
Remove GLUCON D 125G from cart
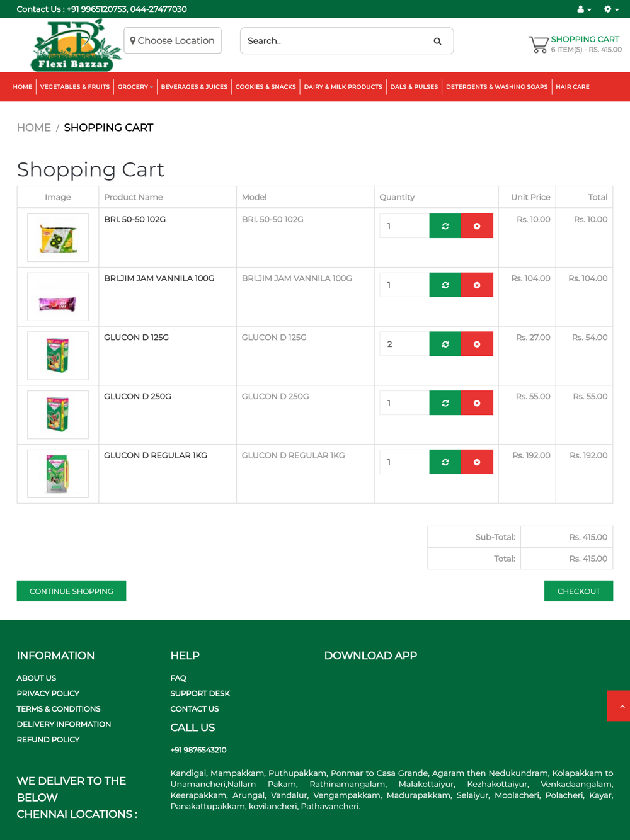pyautogui.click(x=477, y=344)
